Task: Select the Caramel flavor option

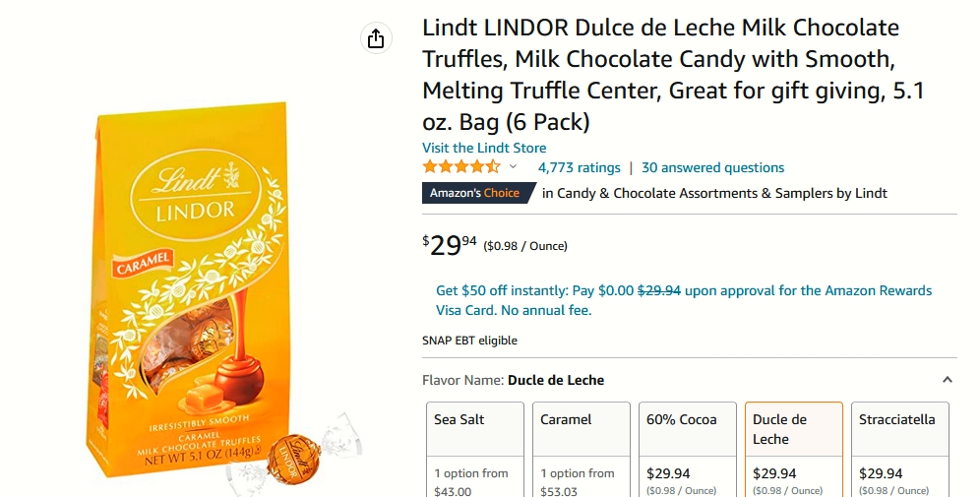Action: pos(582,450)
